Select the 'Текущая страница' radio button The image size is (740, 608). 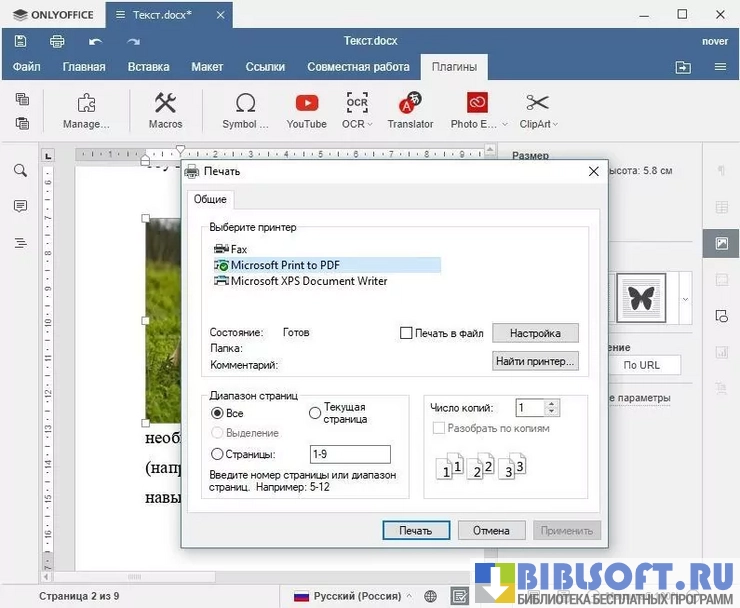click(315, 413)
